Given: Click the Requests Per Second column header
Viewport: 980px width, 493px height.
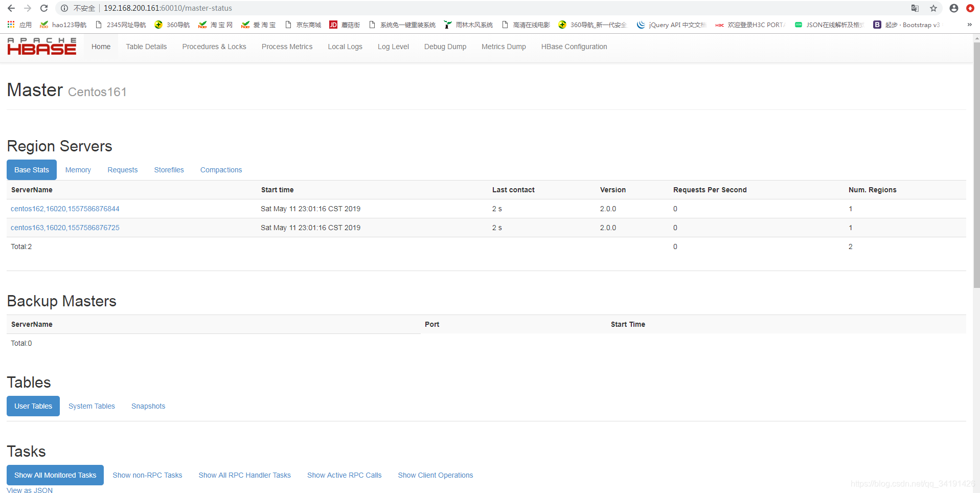Looking at the screenshot, I should pos(710,190).
